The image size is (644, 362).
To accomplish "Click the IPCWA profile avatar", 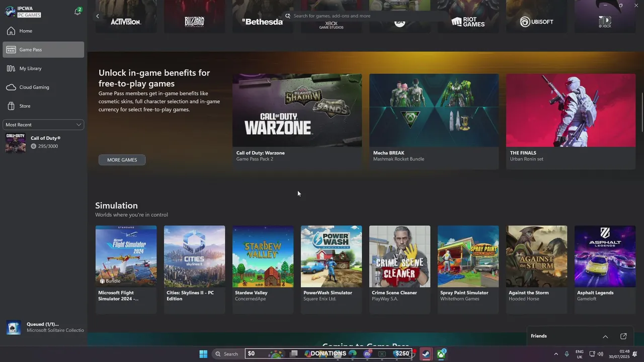I will (10, 12).
